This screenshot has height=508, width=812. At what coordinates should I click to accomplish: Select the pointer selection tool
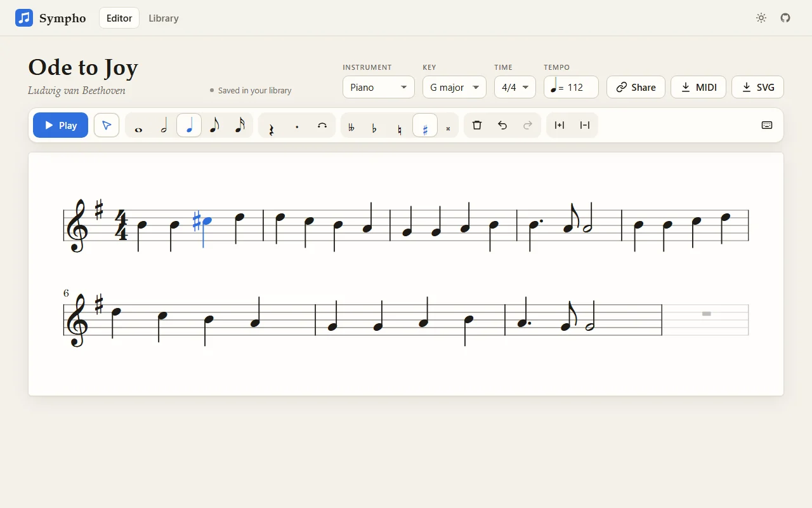(107, 125)
